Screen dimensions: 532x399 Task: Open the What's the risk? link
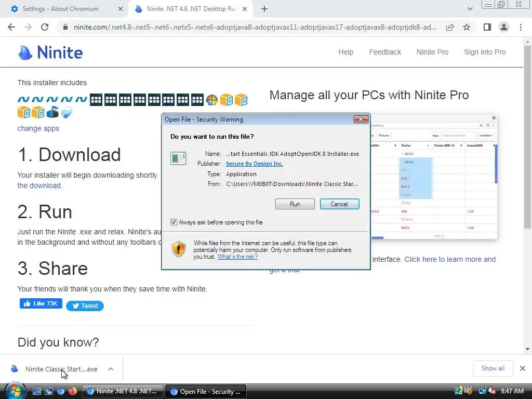(237, 257)
